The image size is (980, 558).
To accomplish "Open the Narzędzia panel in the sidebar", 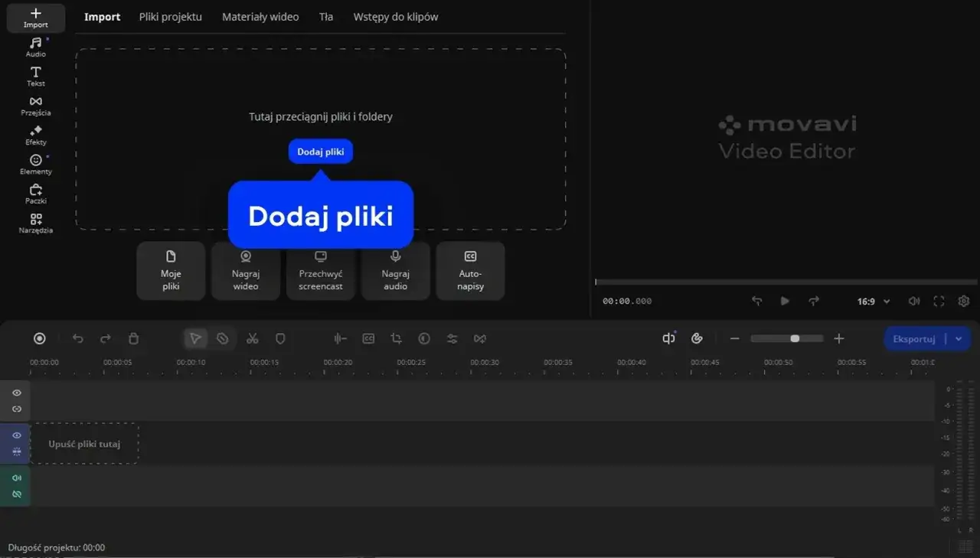I will point(35,223).
